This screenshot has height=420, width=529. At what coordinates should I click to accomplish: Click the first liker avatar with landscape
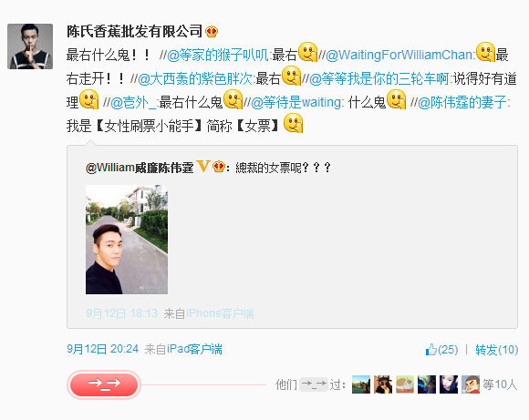(360, 384)
